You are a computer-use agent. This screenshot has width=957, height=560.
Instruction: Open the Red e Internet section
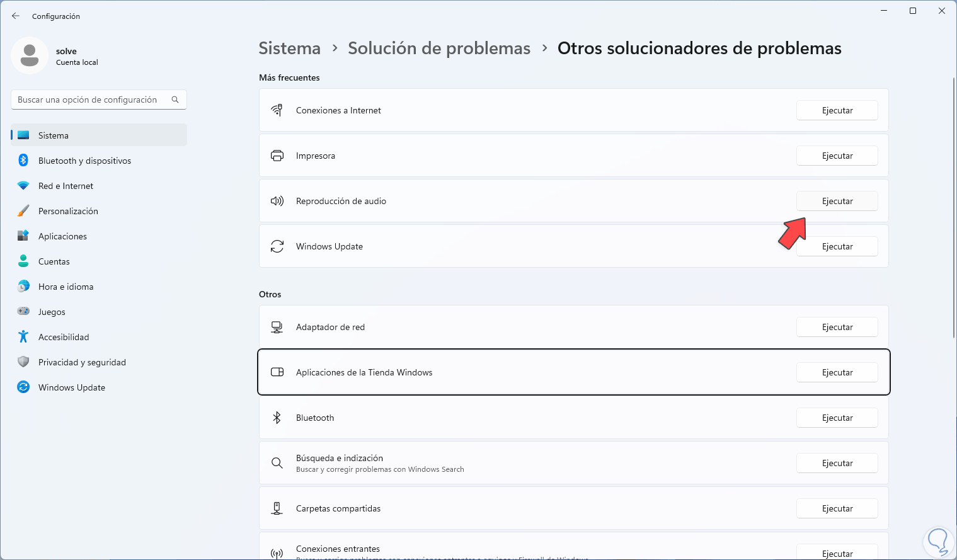pos(66,186)
